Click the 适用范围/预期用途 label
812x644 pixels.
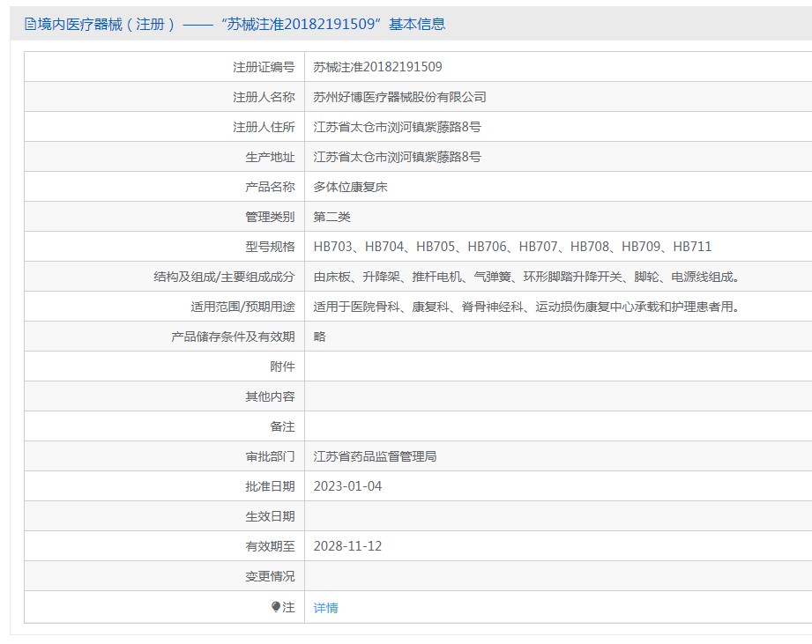[x=242, y=307]
